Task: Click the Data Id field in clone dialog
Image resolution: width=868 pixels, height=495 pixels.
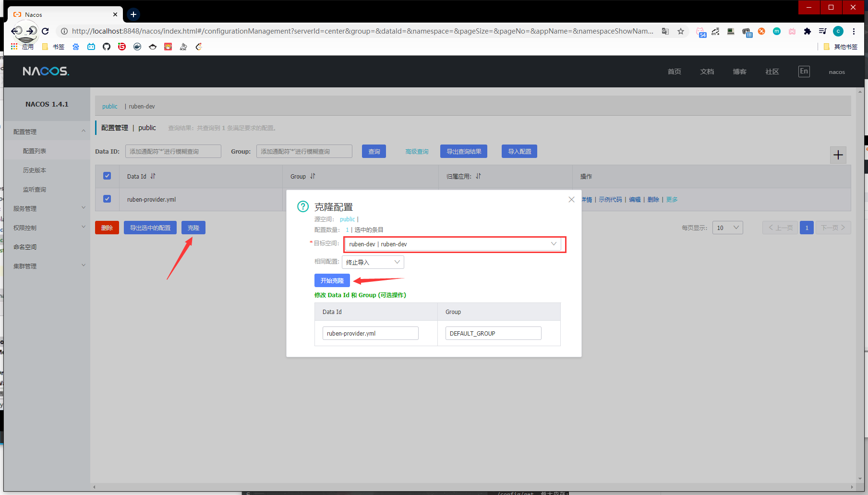Action: tap(370, 333)
